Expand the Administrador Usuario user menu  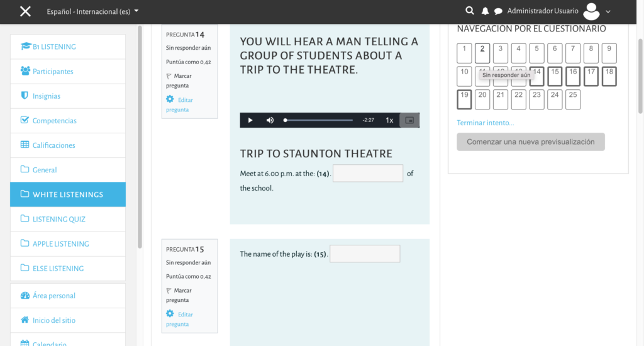pos(596,11)
